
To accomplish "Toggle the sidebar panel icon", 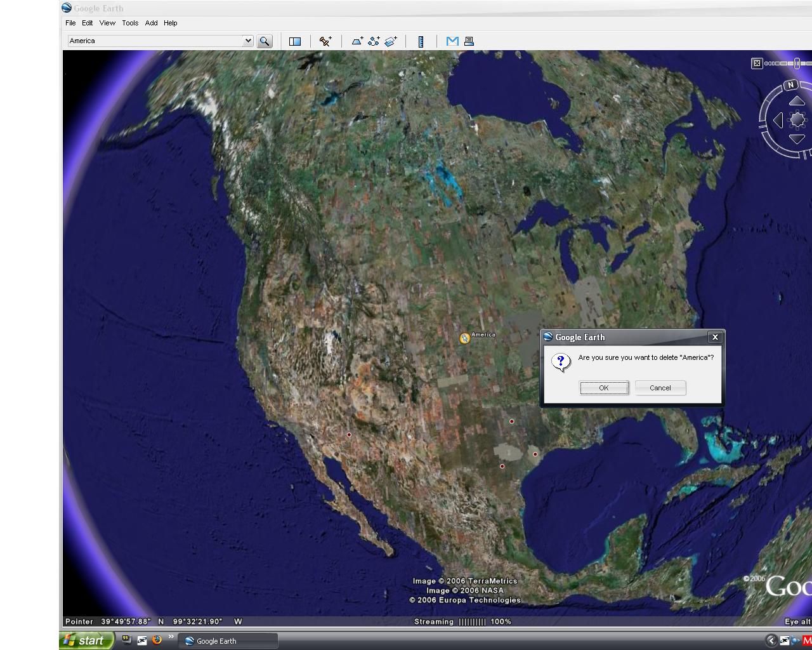I will click(x=295, y=41).
